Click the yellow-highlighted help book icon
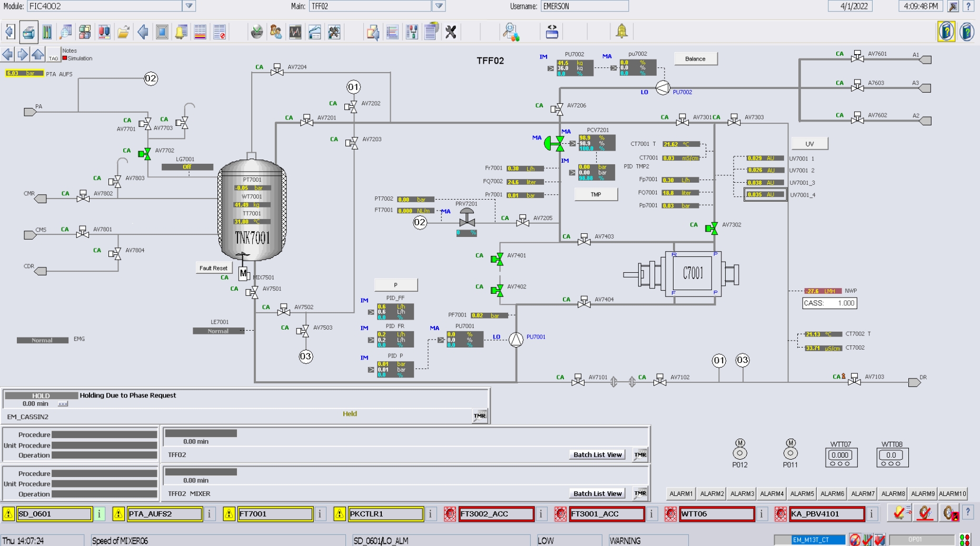The height and width of the screenshot is (546, 980). tap(946, 32)
